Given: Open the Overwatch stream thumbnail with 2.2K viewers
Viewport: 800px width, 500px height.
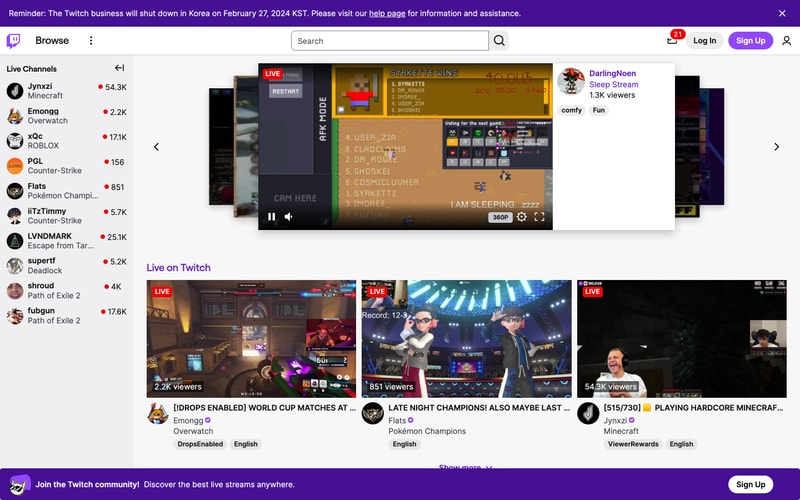Looking at the screenshot, I should 251,339.
